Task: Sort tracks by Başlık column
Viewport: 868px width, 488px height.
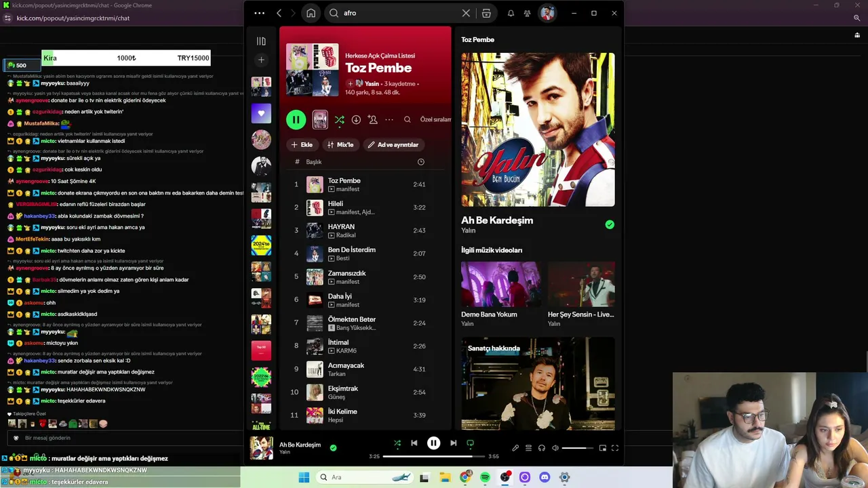Action: 314,162
